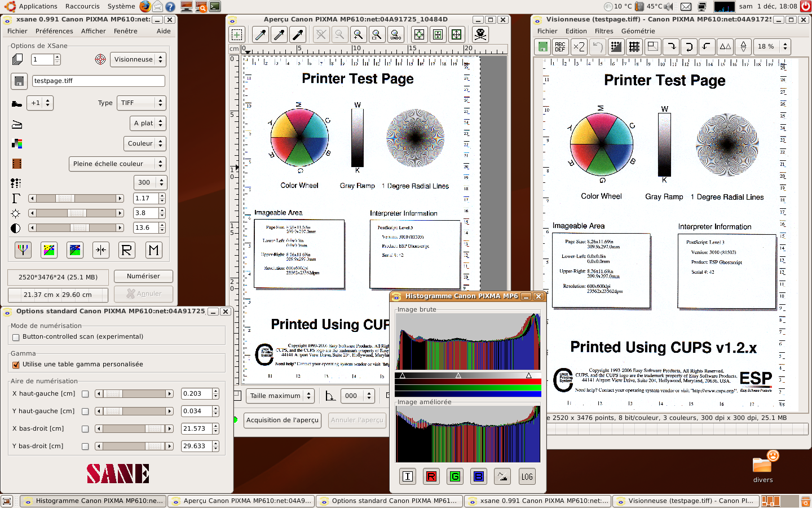
Task: Click the LOG histogram button
Action: [527, 476]
